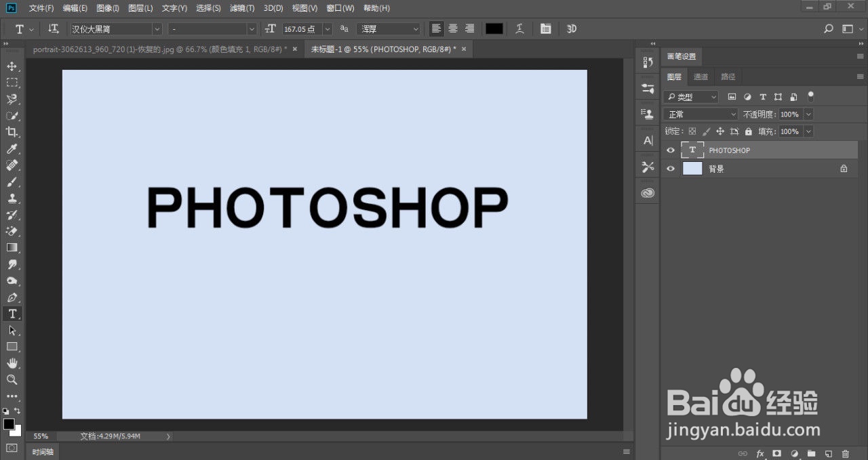Hide the 背景 layer
Viewport: 868px width, 460px height.
pos(671,169)
